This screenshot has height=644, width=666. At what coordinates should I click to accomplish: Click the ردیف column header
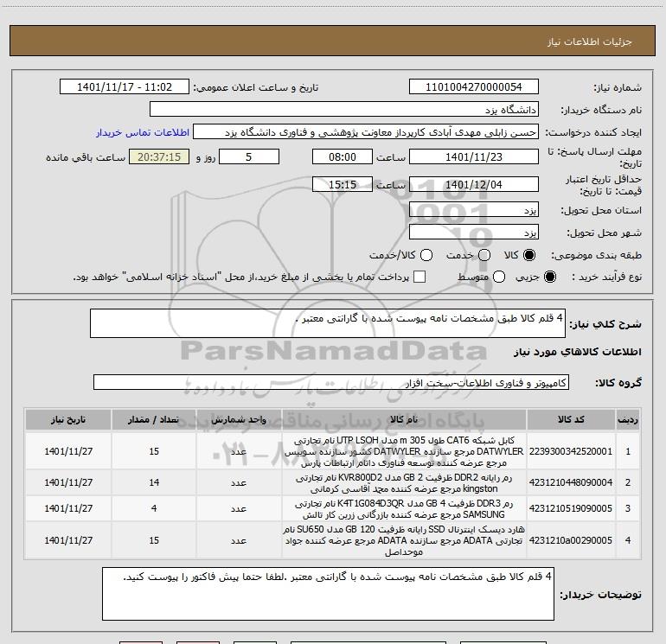(x=628, y=419)
